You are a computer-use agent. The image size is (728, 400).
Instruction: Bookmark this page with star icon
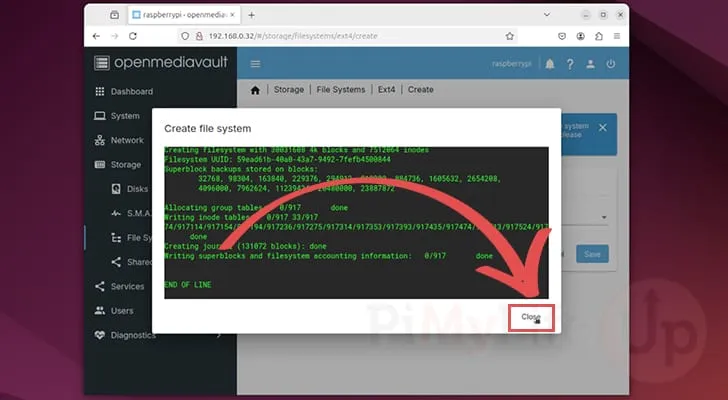click(510, 36)
